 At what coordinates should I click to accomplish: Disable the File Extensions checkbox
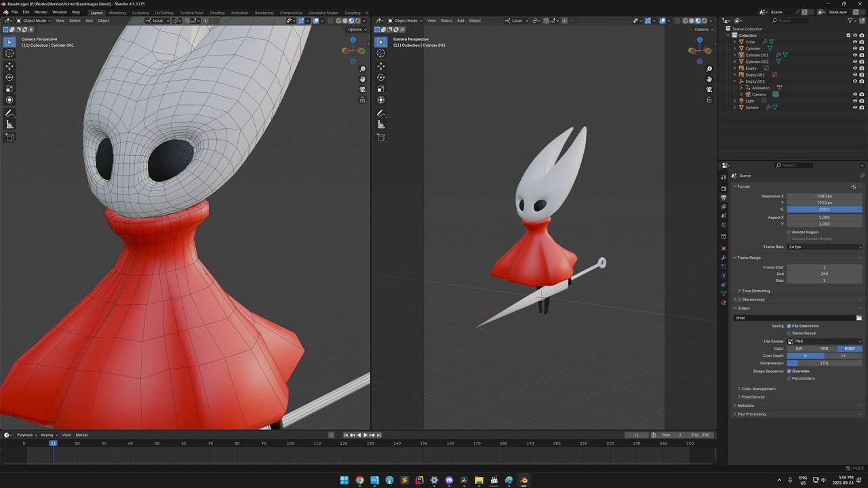[x=789, y=326]
